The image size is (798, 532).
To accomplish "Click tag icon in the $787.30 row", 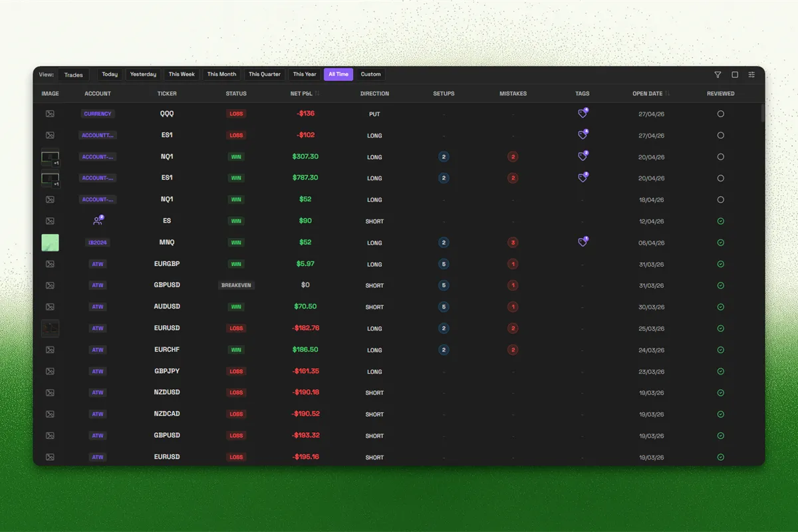I will click(583, 178).
